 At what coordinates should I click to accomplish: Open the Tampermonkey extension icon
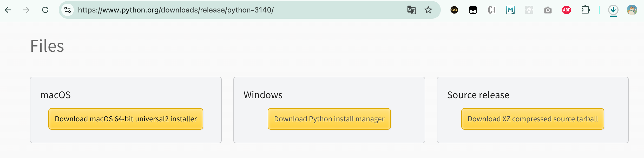coord(473,10)
